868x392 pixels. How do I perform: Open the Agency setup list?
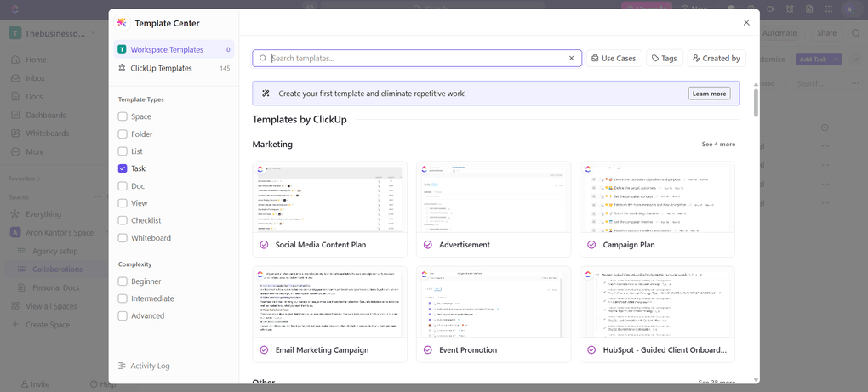click(x=54, y=251)
